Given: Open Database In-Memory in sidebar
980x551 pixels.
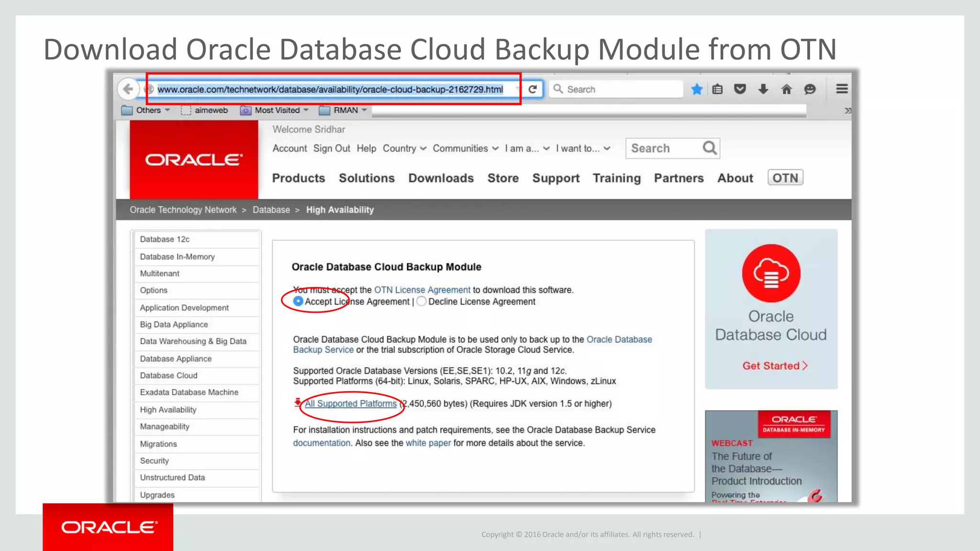Looking at the screenshot, I should coord(198,257).
